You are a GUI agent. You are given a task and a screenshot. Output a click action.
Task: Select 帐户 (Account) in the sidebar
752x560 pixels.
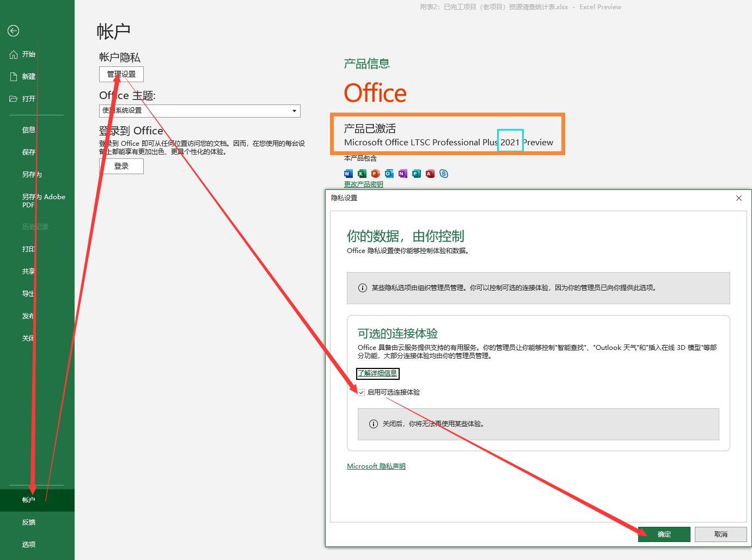pos(37,500)
